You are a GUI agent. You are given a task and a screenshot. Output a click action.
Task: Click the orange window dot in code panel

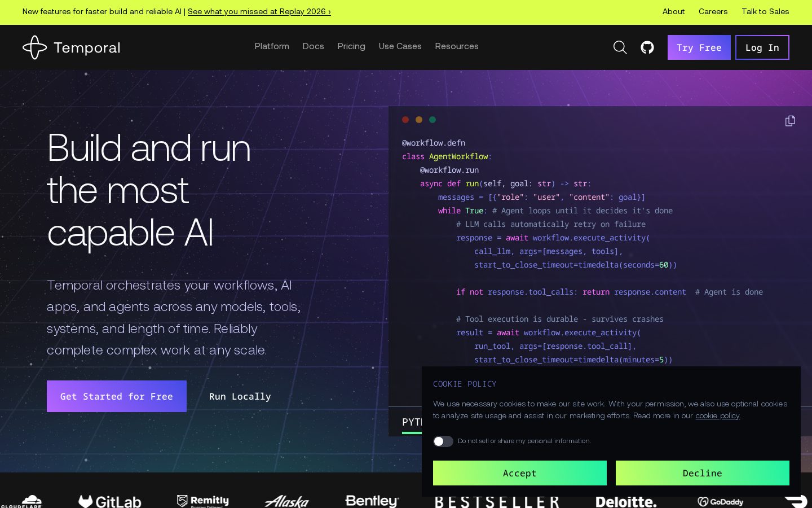tap(419, 120)
